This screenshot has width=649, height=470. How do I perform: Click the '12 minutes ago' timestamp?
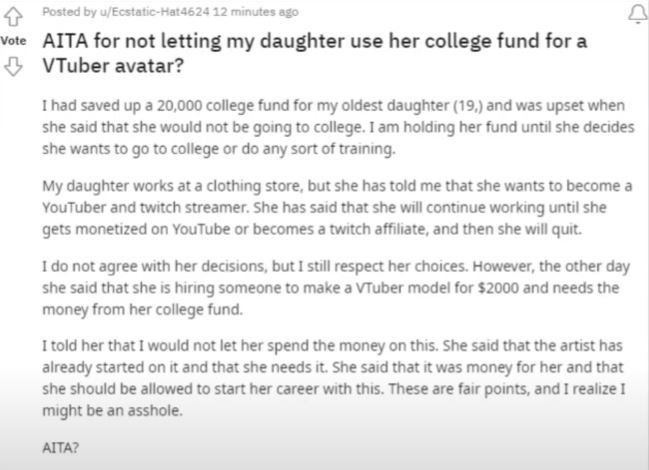[x=256, y=12]
